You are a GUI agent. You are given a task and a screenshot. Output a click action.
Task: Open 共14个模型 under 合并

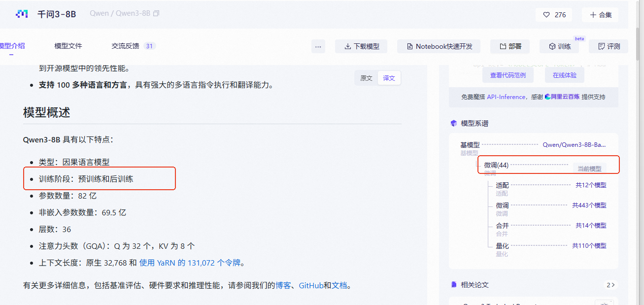point(591,226)
